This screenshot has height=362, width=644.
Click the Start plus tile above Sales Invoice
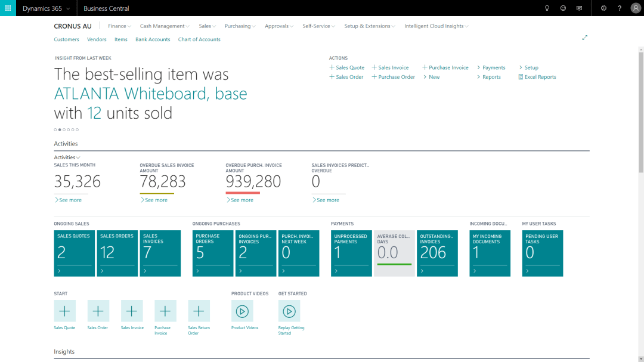132,311
